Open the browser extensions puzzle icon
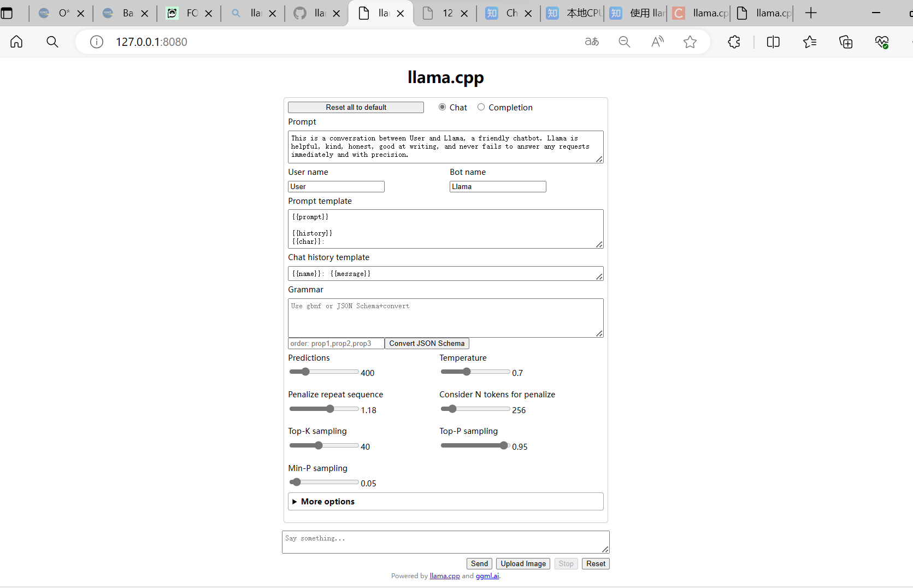Viewport: 913px width, 588px height. [x=734, y=42]
